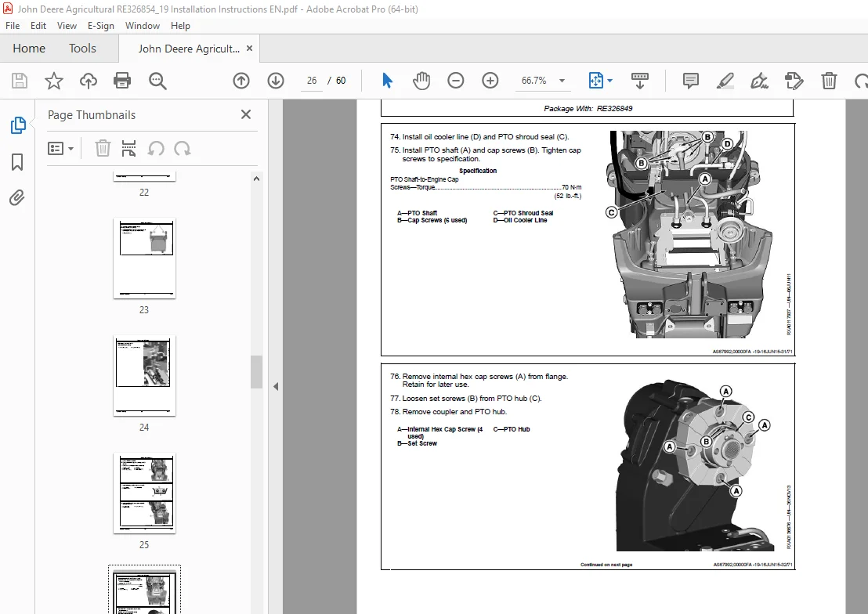This screenshot has height=614, width=868.
Task: Close the Page Thumbnails panel
Action: click(246, 114)
